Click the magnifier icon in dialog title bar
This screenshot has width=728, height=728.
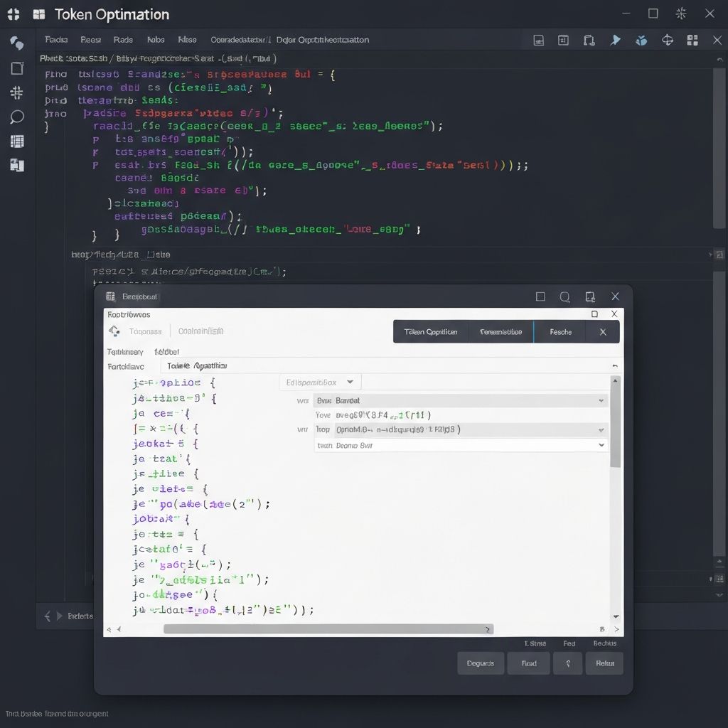[x=564, y=296]
